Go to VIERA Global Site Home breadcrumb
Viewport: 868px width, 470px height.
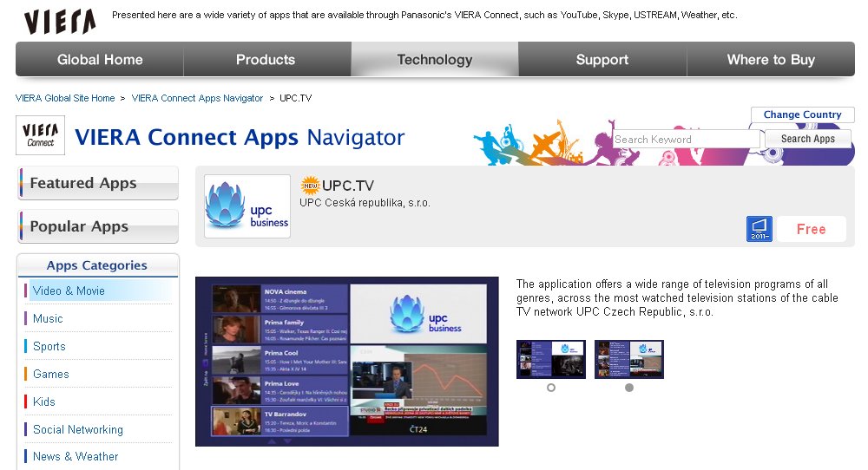pos(65,98)
